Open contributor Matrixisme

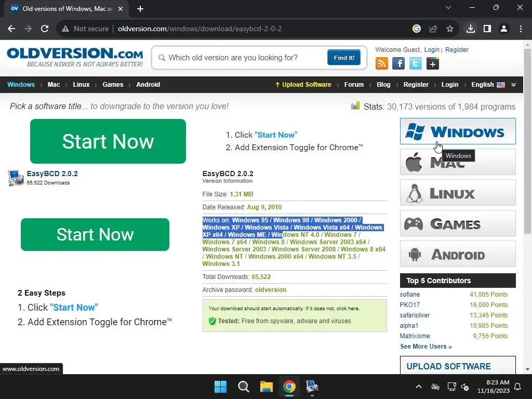pyautogui.click(x=415, y=336)
